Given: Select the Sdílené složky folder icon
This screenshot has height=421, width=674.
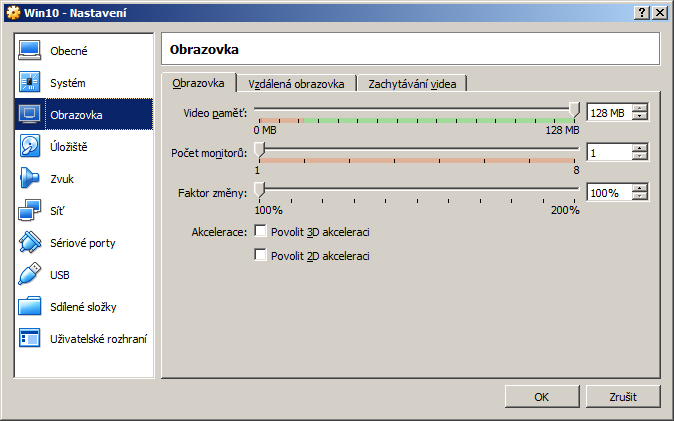Looking at the screenshot, I should pyautogui.click(x=30, y=306).
